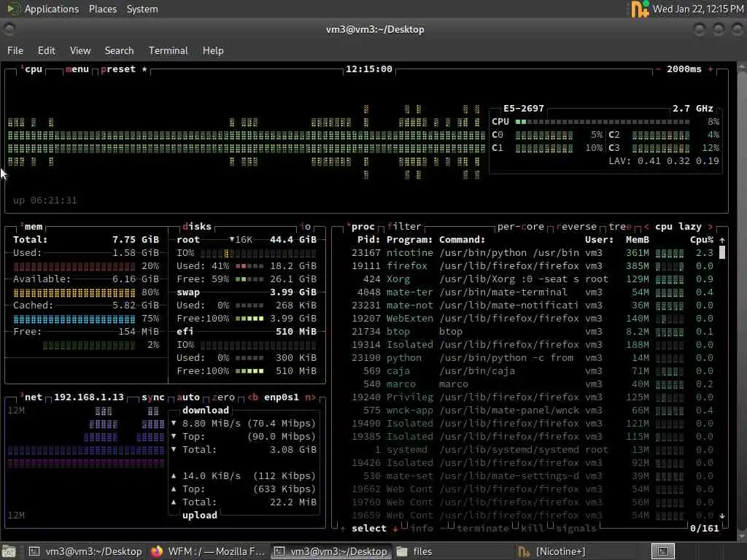Click the workspace switcher in taskbar

coord(662,551)
